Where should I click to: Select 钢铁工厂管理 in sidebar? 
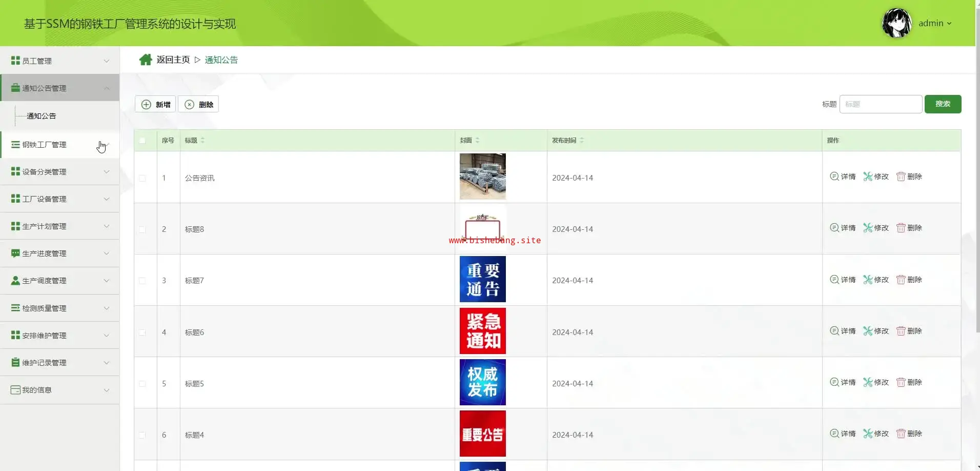[60, 145]
